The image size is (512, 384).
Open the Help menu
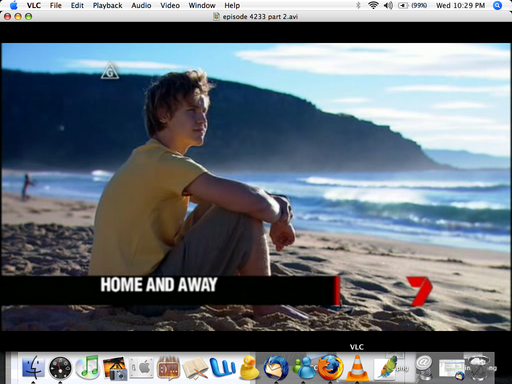pos(232,6)
